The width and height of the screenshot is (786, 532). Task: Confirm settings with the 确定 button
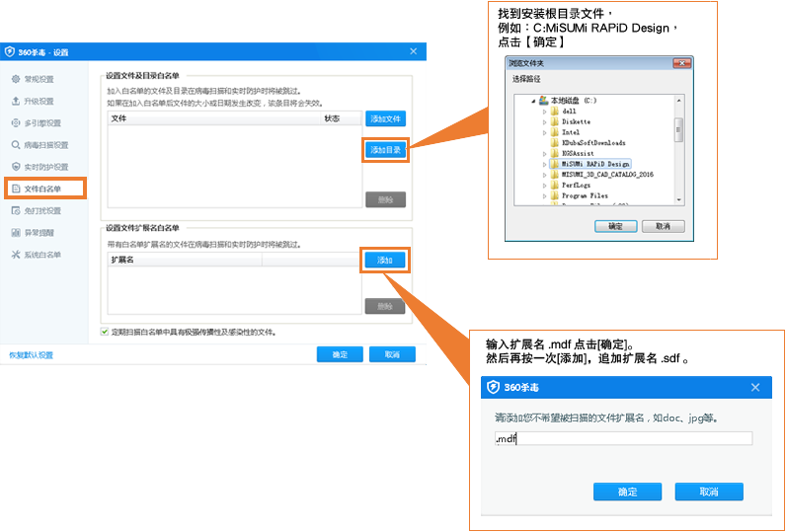click(340, 354)
